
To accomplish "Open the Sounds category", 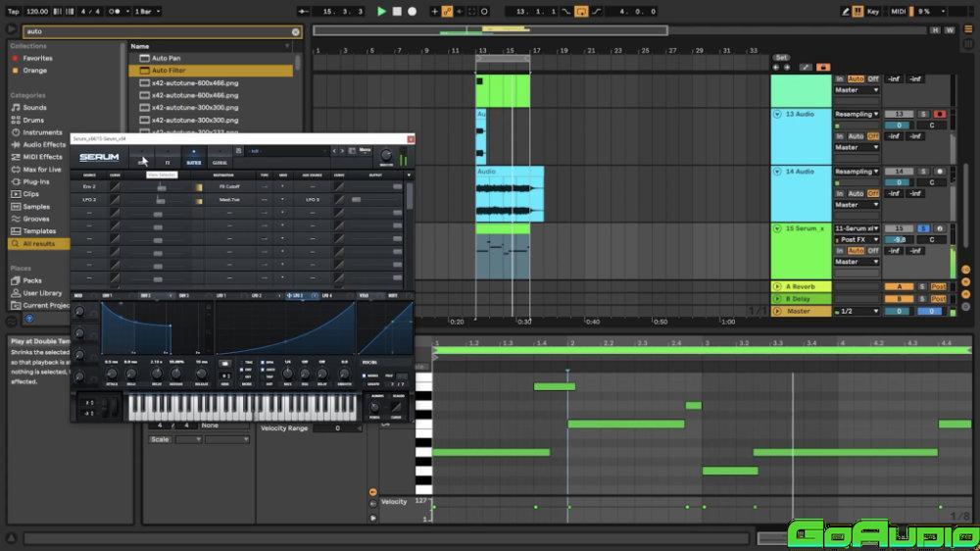I will (x=34, y=108).
